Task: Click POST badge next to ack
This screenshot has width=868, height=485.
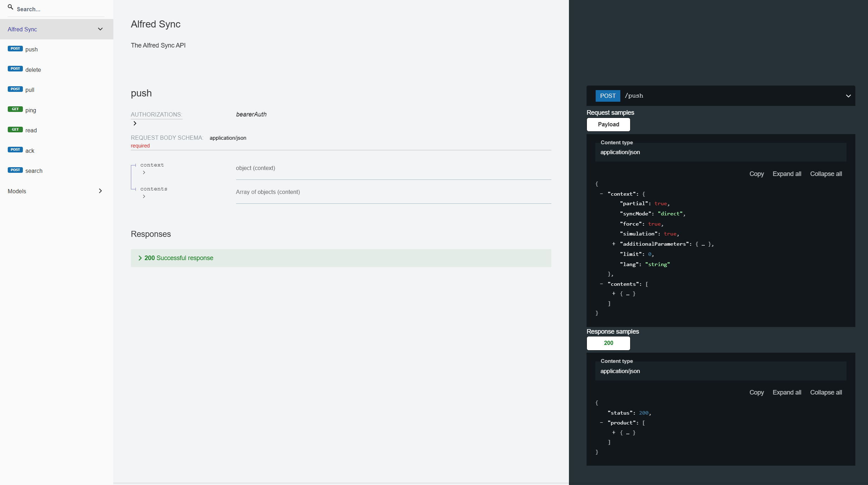Action: (x=15, y=150)
